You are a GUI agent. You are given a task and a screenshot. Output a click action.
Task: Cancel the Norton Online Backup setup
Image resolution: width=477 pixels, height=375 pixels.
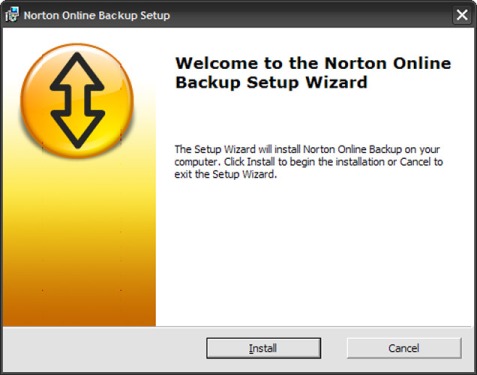click(x=404, y=348)
